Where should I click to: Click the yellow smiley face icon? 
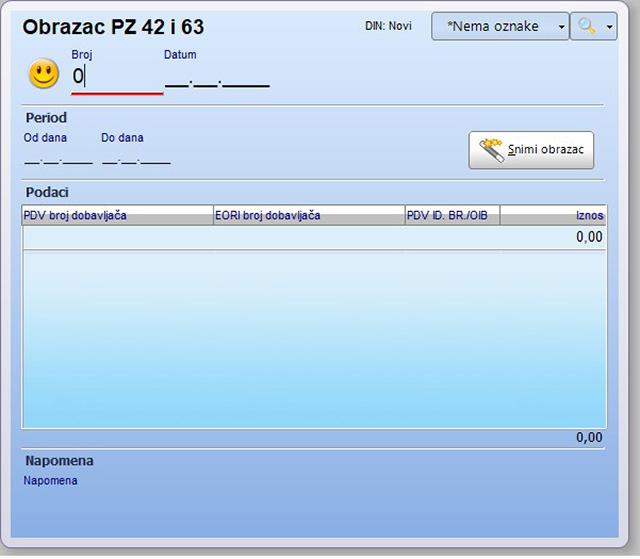[x=44, y=74]
